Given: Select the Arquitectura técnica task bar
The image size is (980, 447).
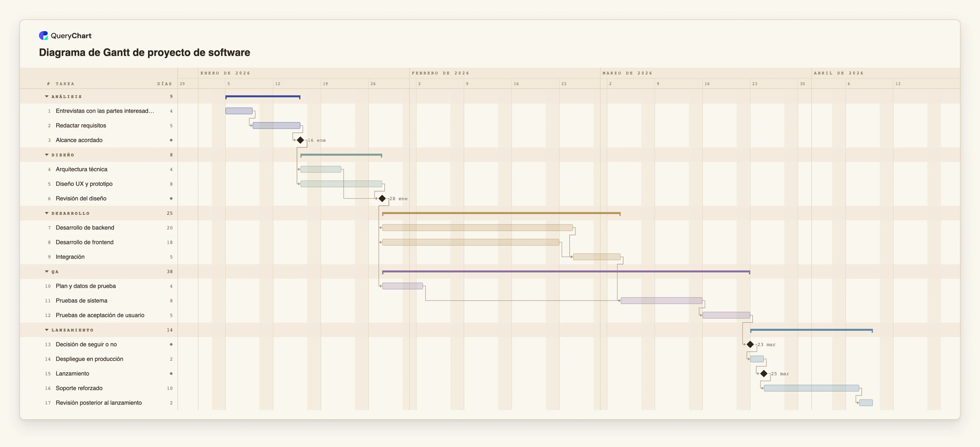Looking at the screenshot, I should (321, 169).
